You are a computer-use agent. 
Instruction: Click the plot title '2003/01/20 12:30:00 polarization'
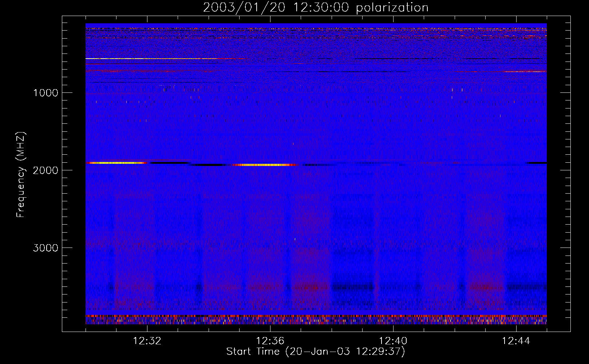316,8
